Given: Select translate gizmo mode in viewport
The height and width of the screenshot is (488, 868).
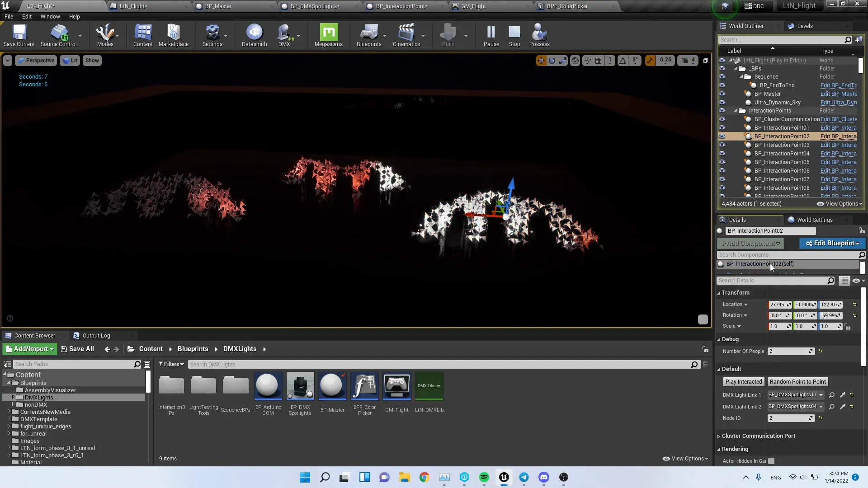Looking at the screenshot, I should (541, 61).
